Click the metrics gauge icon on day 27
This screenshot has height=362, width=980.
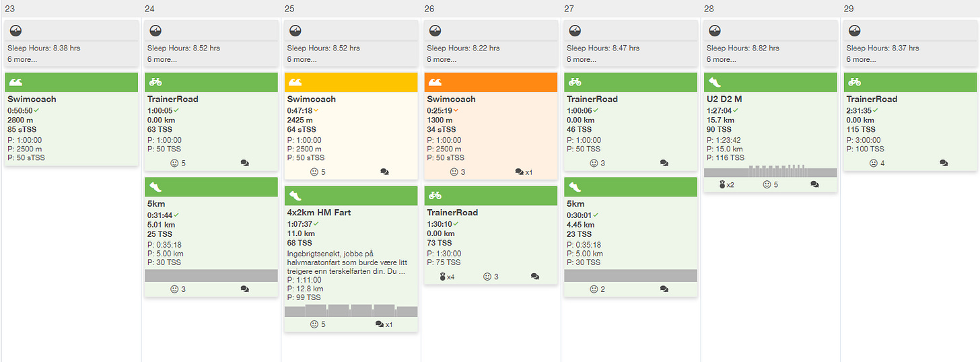tap(575, 31)
